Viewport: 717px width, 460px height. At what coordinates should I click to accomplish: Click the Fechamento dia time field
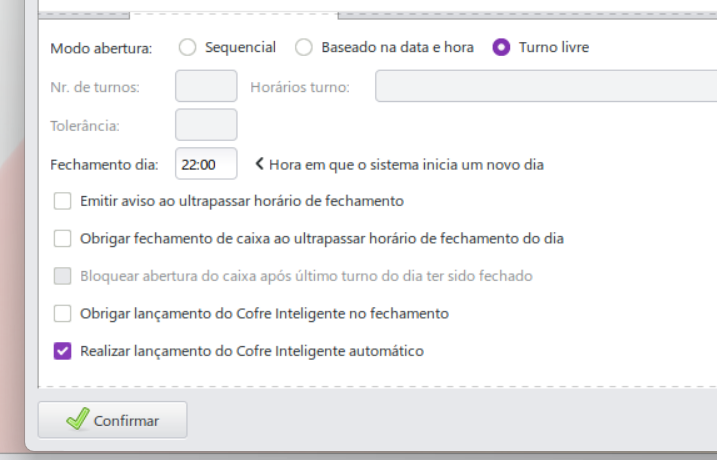point(206,163)
